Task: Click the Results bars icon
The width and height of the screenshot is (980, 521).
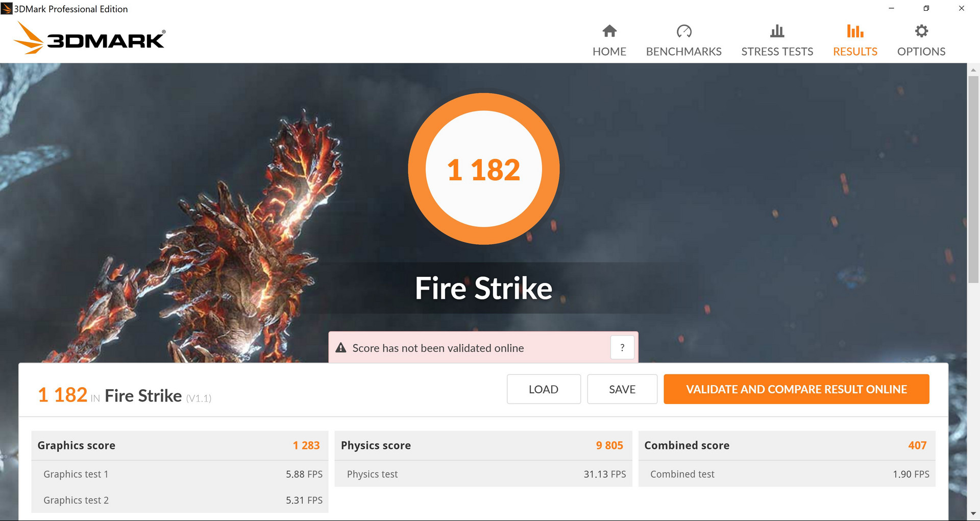Action: click(x=855, y=31)
